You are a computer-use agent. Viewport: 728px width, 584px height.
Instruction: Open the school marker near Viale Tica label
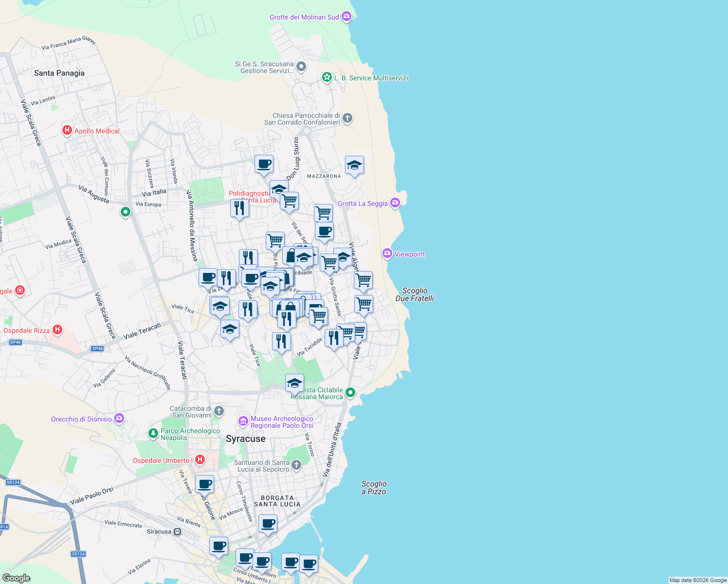[230, 330]
